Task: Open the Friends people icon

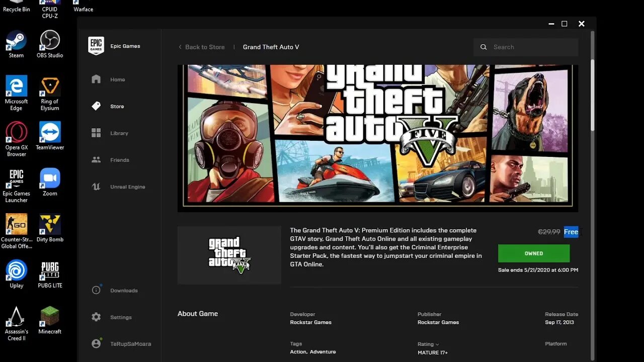Action: tap(96, 160)
